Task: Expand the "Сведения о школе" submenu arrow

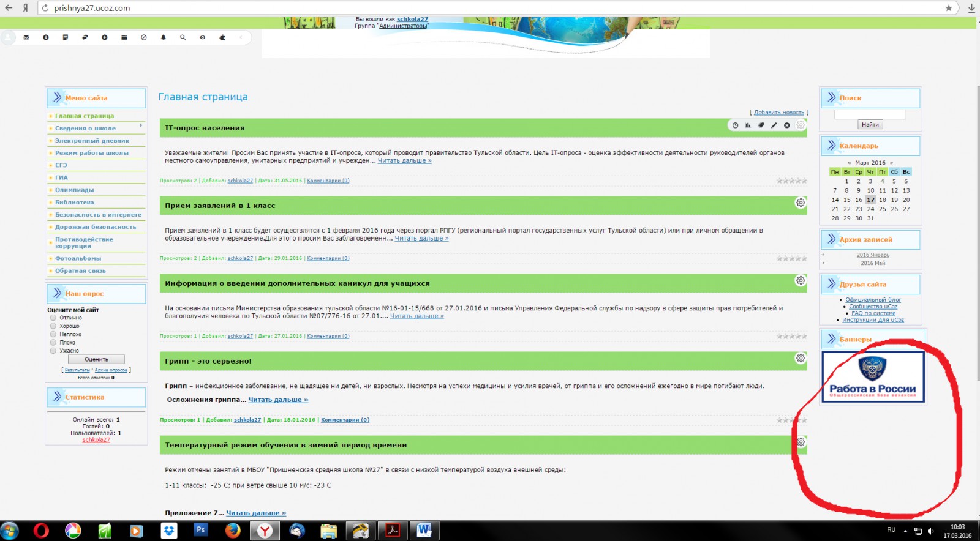Action: coord(141,125)
